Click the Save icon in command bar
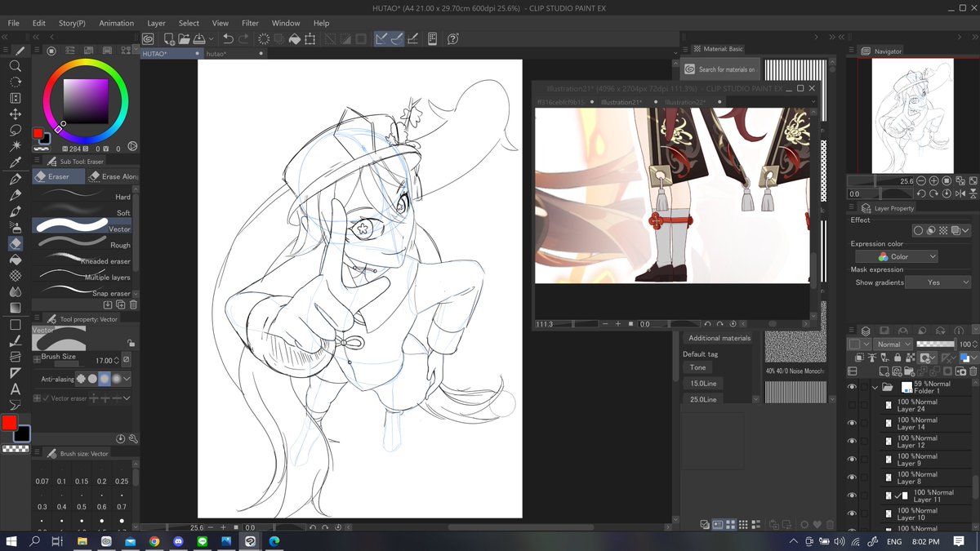The image size is (980, 551). 199,38
